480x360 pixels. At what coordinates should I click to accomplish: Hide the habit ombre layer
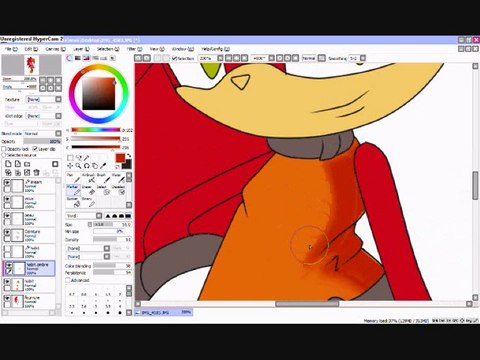coord(9,265)
